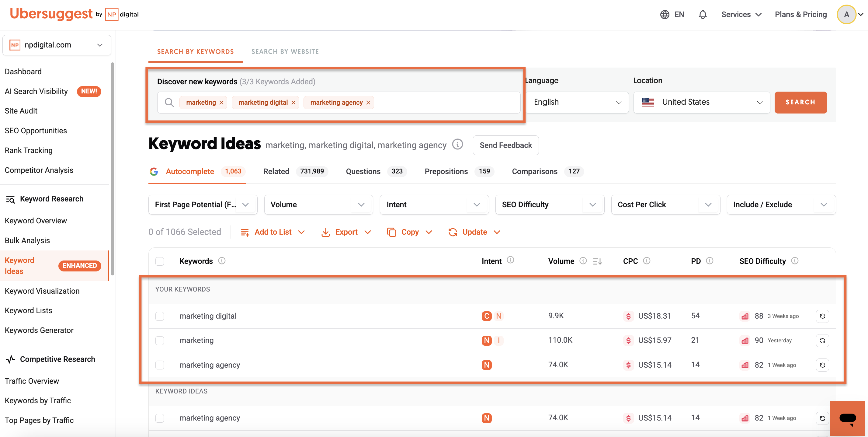The image size is (868, 437).
Task: Check the checkbox for marketing agency row
Action: tap(160, 365)
